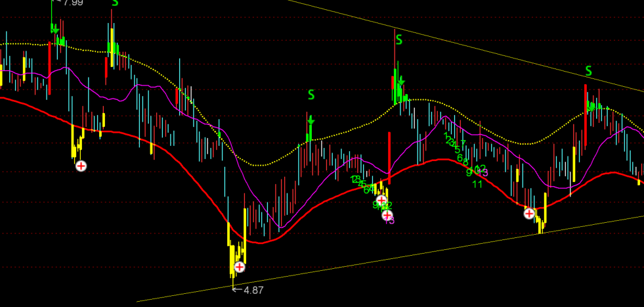Click the 4.87 low price label

pyautogui.click(x=253, y=290)
